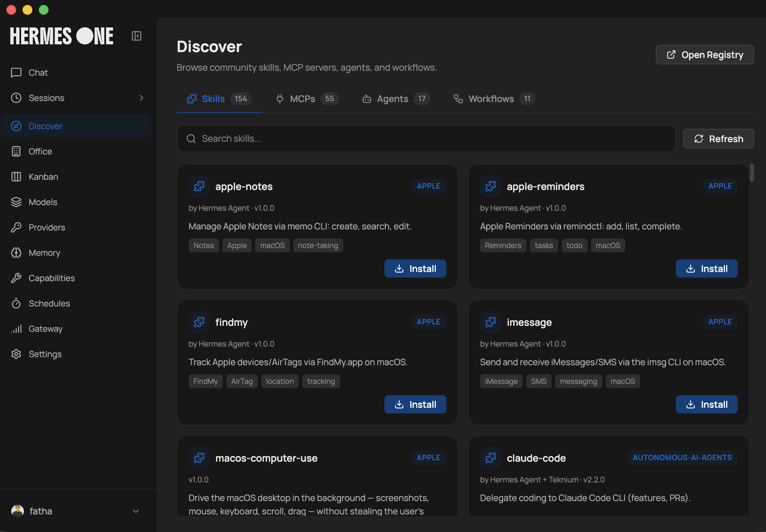766x532 pixels.
Task: Open the Registry in external window
Action: click(x=705, y=55)
